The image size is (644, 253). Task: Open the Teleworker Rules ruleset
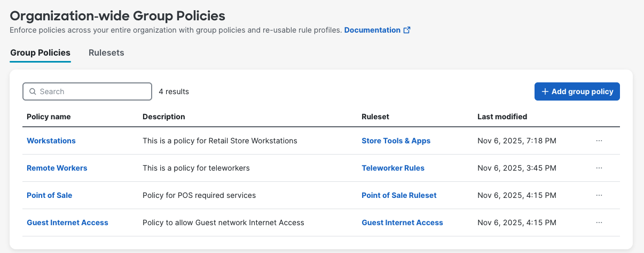pyautogui.click(x=392, y=168)
